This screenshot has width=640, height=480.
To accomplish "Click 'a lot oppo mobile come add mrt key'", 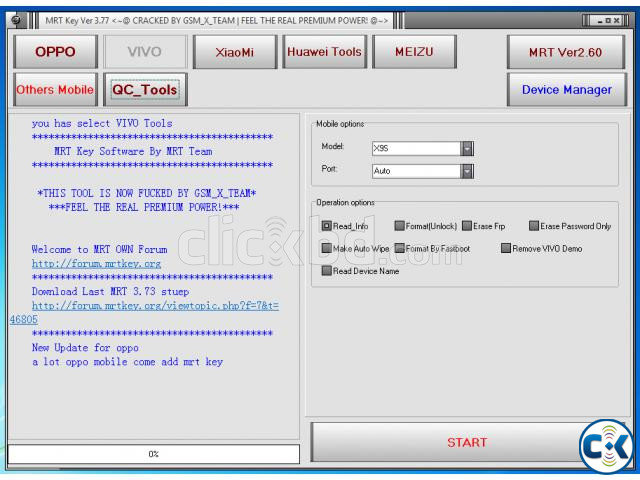I will point(127,362).
